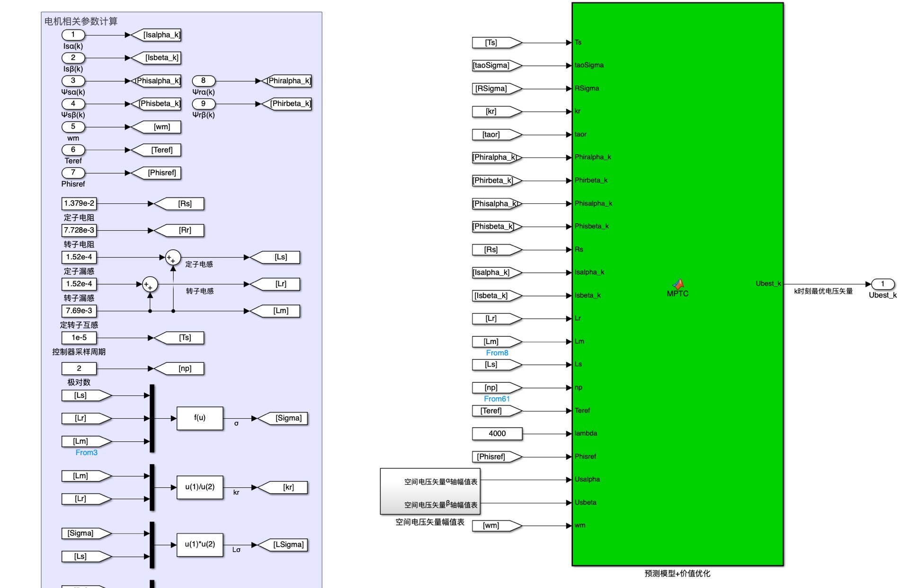
Task: Select the mux bar feeding f(u) block
Action: [x=152, y=418]
